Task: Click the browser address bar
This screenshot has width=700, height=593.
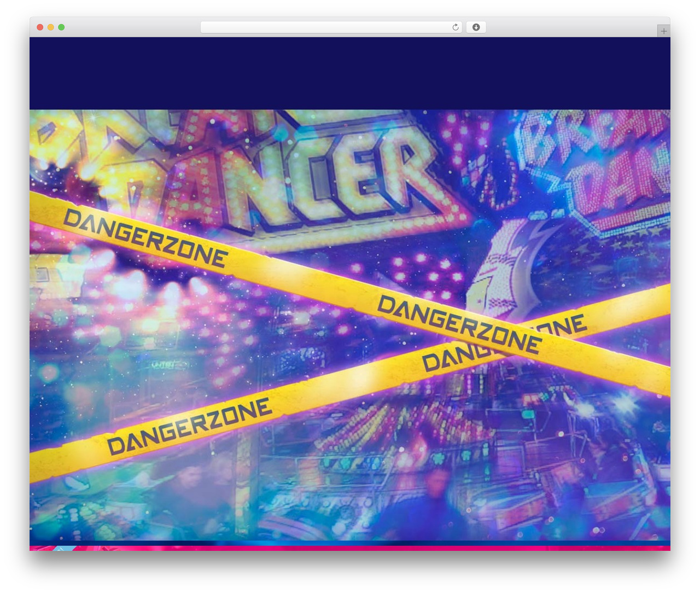Action: click(x=331, y=27)
